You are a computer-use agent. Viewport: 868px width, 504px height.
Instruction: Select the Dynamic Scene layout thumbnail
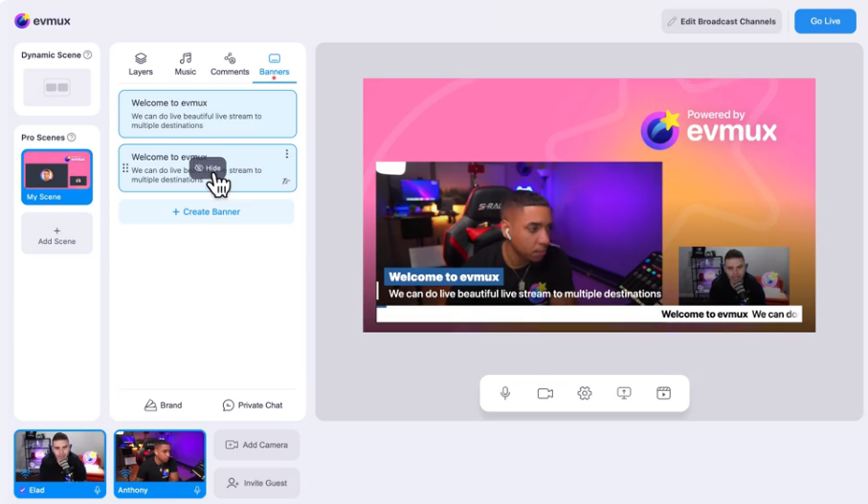57,87
